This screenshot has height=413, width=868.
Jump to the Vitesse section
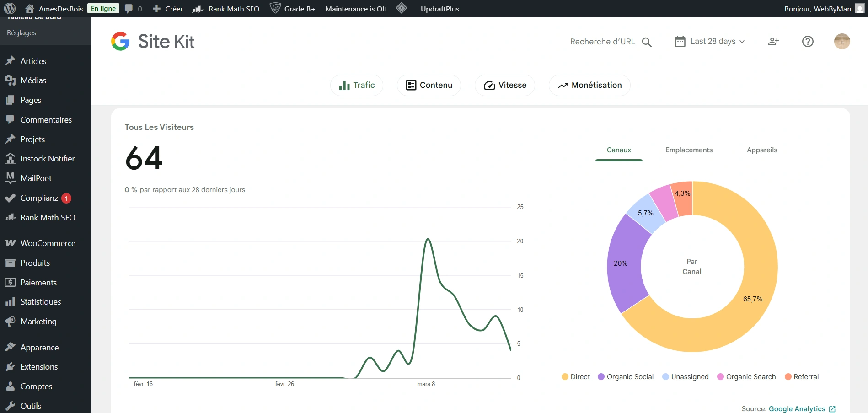click(x=505, y=85)
